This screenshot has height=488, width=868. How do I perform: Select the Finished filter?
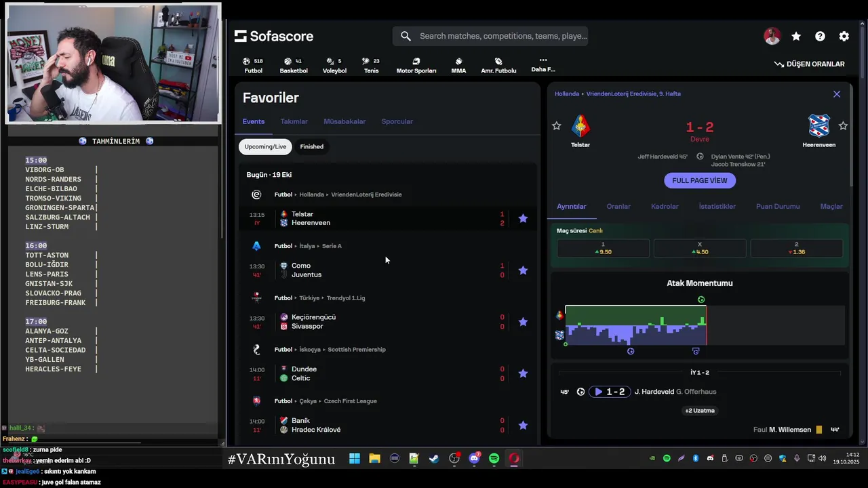point(312,146)
